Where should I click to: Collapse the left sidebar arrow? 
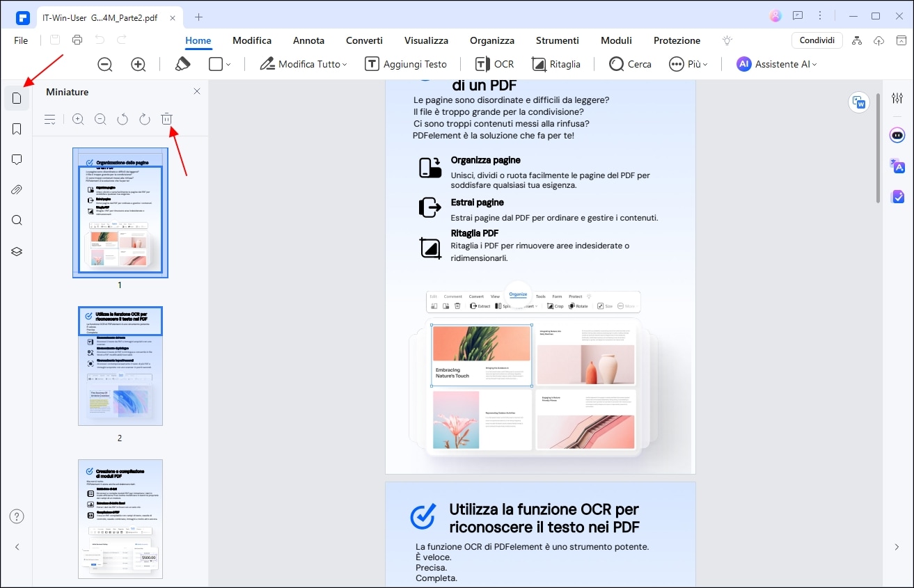click(17, 547)
